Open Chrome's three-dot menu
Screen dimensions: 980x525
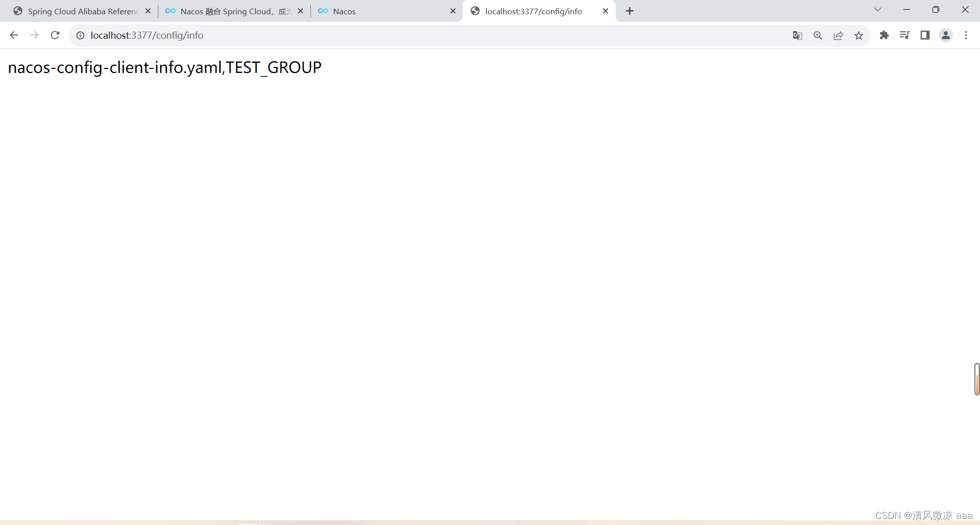(966, 35)
